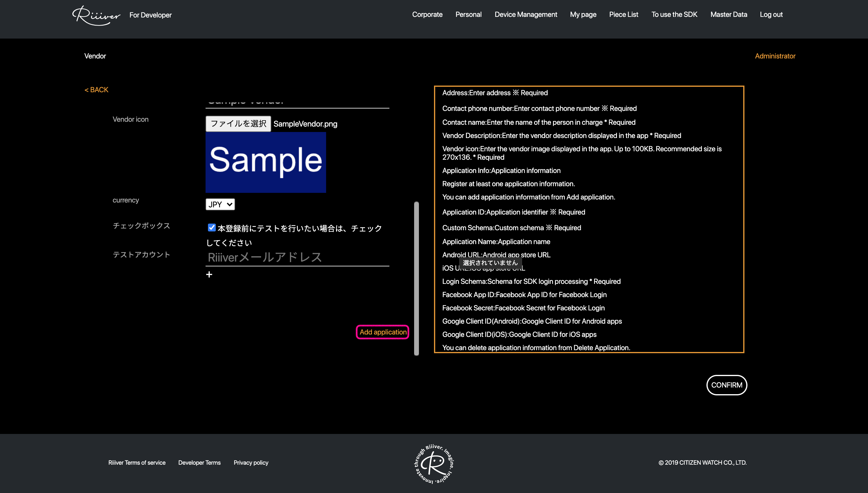
Task: Click the 'Application Info:Application information' line
Action: click(502, 170)
